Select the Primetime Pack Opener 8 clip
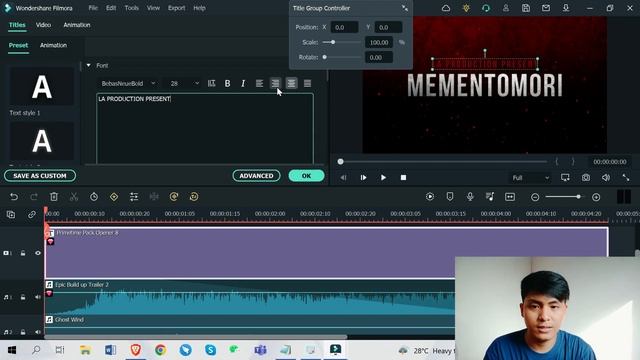The height and width of the screenshot is (360, 640). 327,253
